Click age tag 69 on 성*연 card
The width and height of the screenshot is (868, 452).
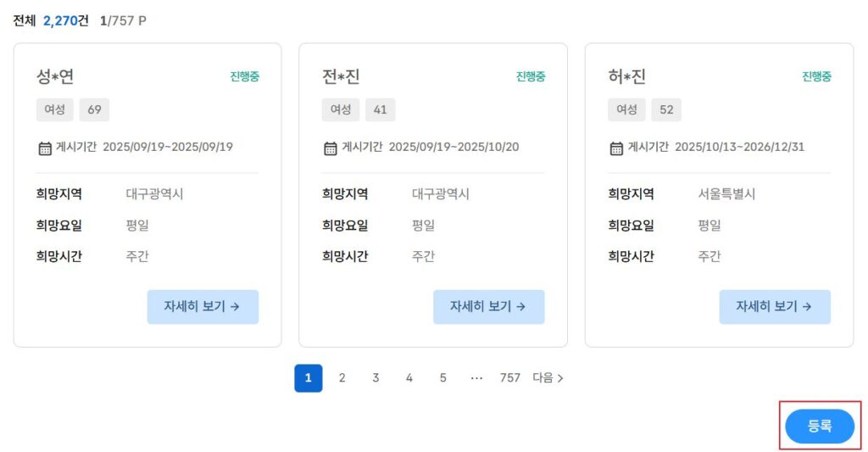[95, 109]
